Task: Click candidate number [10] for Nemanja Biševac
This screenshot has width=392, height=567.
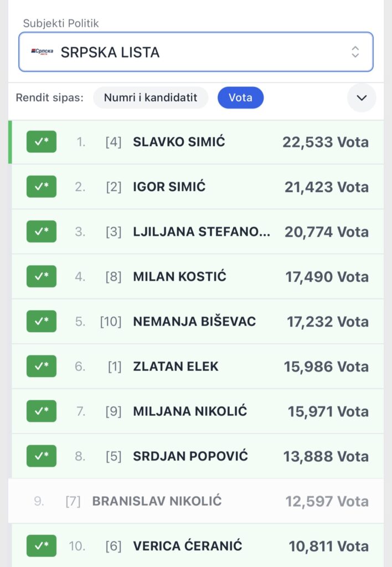Action: click(x=111, y=321)
